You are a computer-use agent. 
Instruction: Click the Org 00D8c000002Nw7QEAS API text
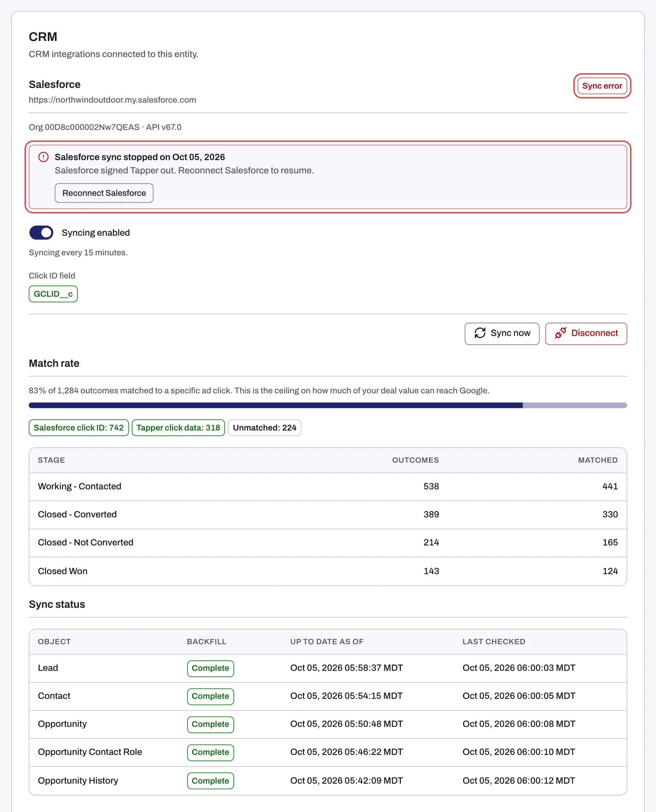pos(105,127)
